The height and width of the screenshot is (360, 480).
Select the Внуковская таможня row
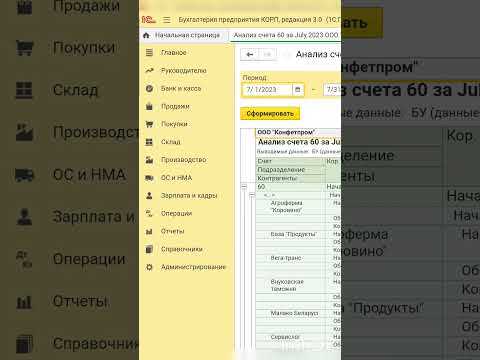tap(290, 285)
